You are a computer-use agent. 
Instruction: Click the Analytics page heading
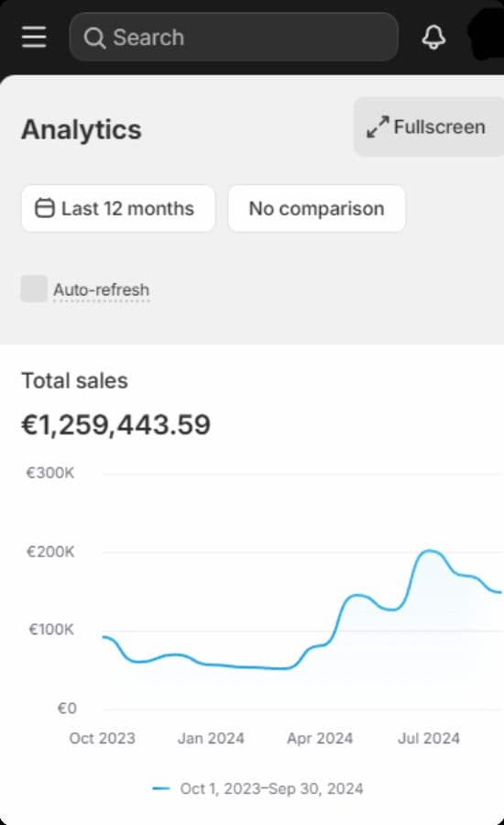click(82, 129)
